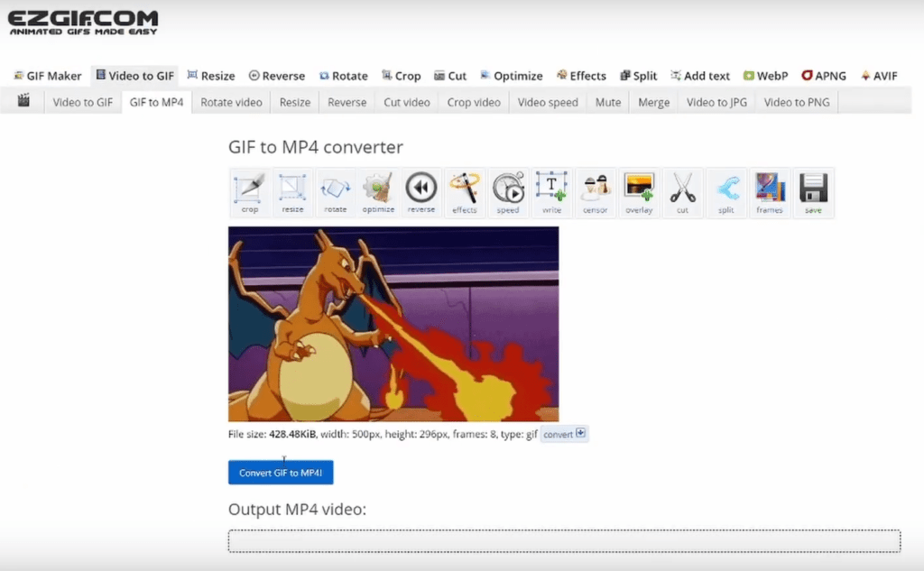Use the scissors cut tool
The width and height of the screenshot is (924, 571).
pyautogui.click(x=682, y=193)
